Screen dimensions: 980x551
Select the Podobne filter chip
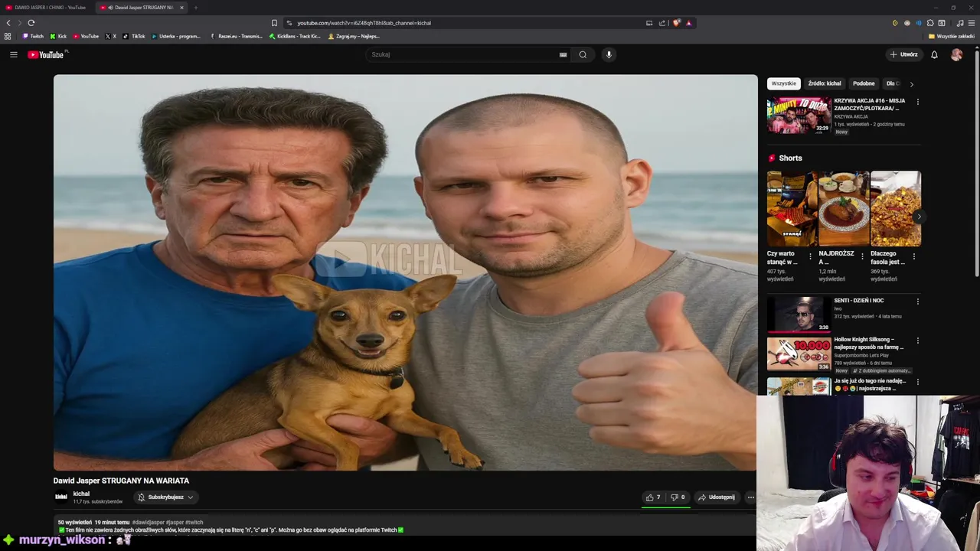[864, 83]
